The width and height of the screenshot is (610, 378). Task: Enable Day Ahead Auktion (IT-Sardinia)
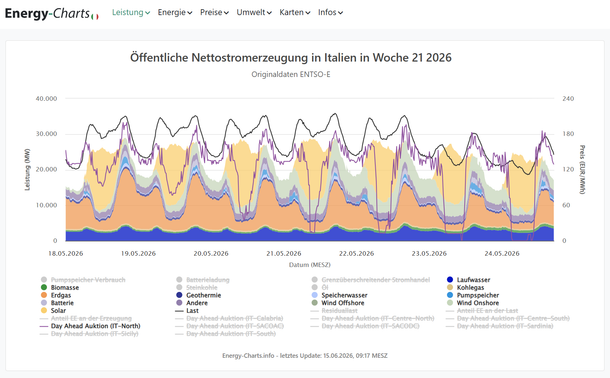500,326
